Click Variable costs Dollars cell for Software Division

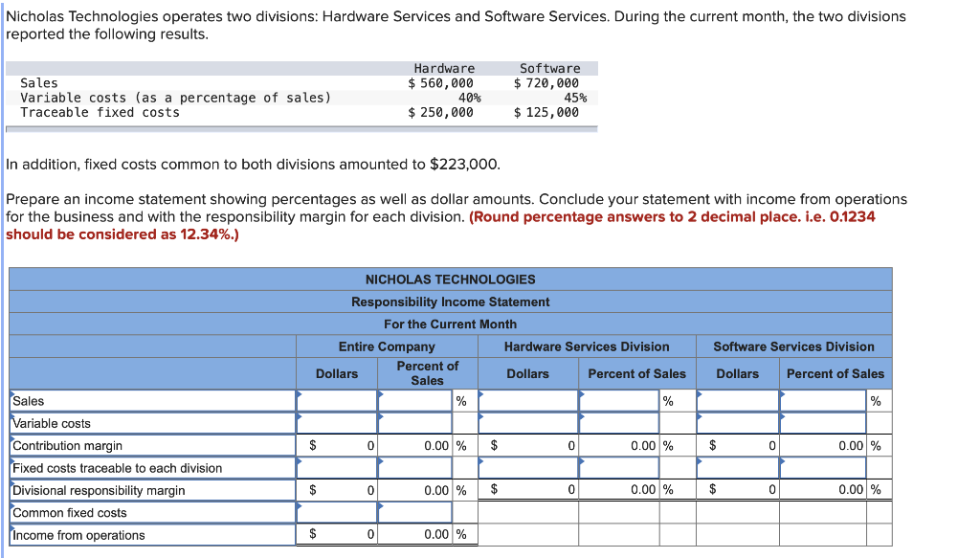click(738, 422)
